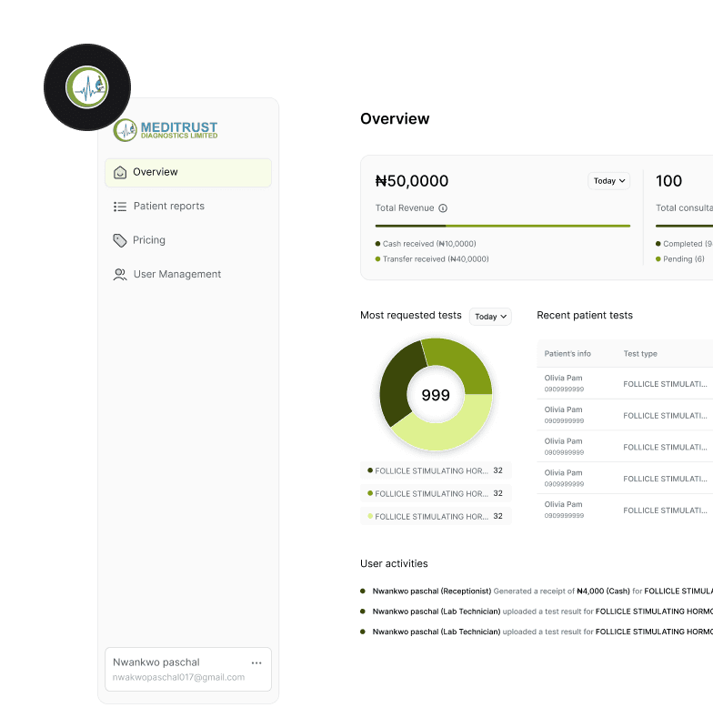Image resolution: width=713 pixels, height=728 pixels.
Task: Expand the Today dropdown for Most requested tests
Action: click(x=490, y=317)
